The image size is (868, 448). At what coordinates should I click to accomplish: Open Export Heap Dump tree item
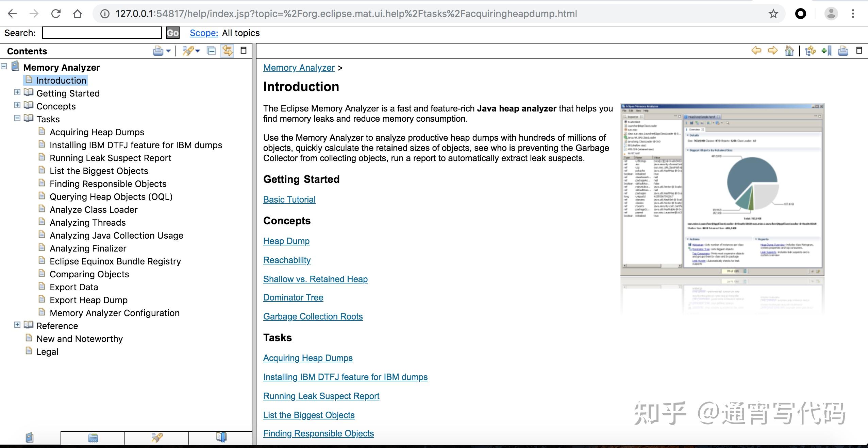point(88,300)
